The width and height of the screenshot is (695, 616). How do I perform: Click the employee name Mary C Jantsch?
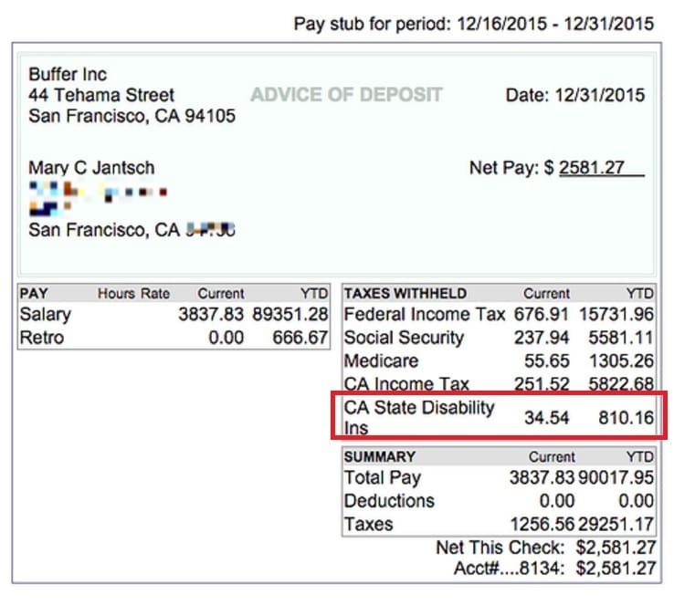[x=91, y=168]
